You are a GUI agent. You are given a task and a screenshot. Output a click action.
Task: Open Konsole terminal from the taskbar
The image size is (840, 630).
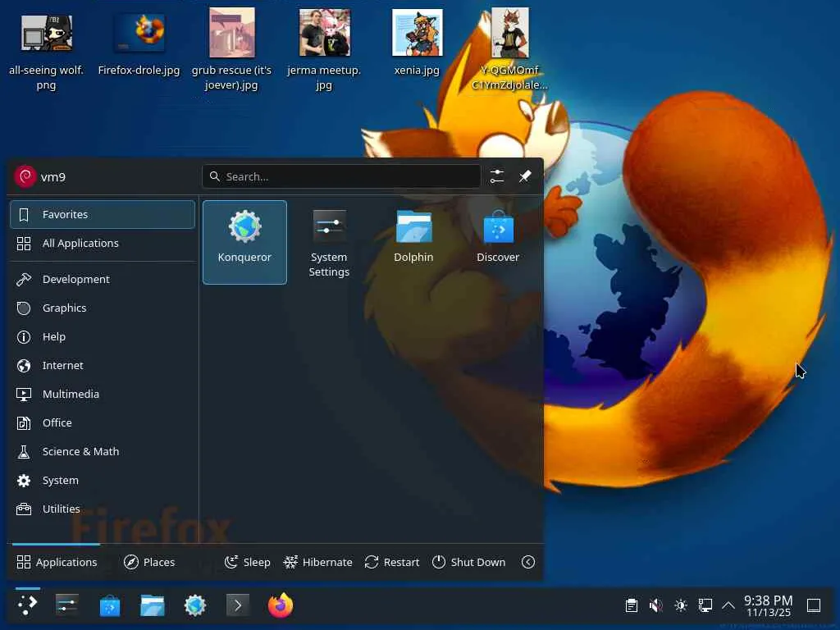point(238,605)
